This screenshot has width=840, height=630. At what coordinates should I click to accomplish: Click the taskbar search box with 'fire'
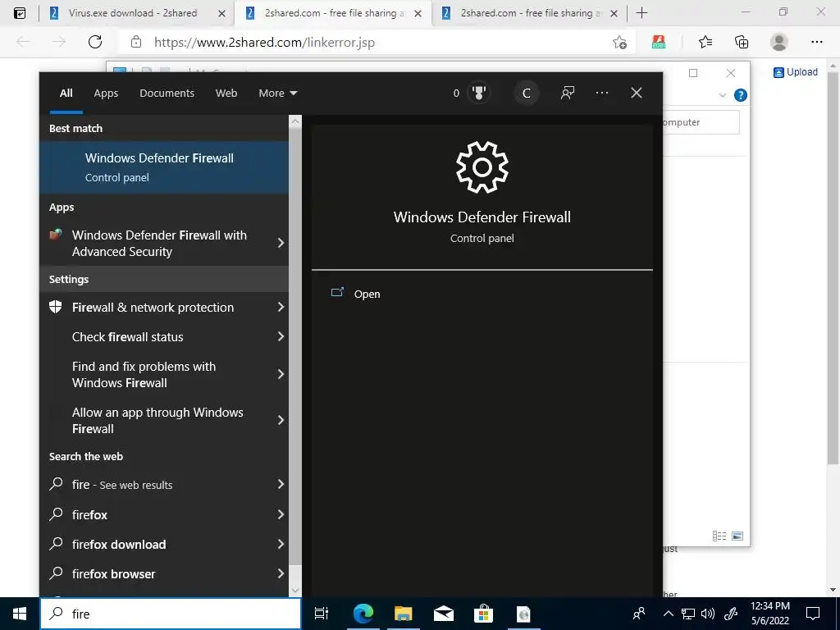(171, 614)
